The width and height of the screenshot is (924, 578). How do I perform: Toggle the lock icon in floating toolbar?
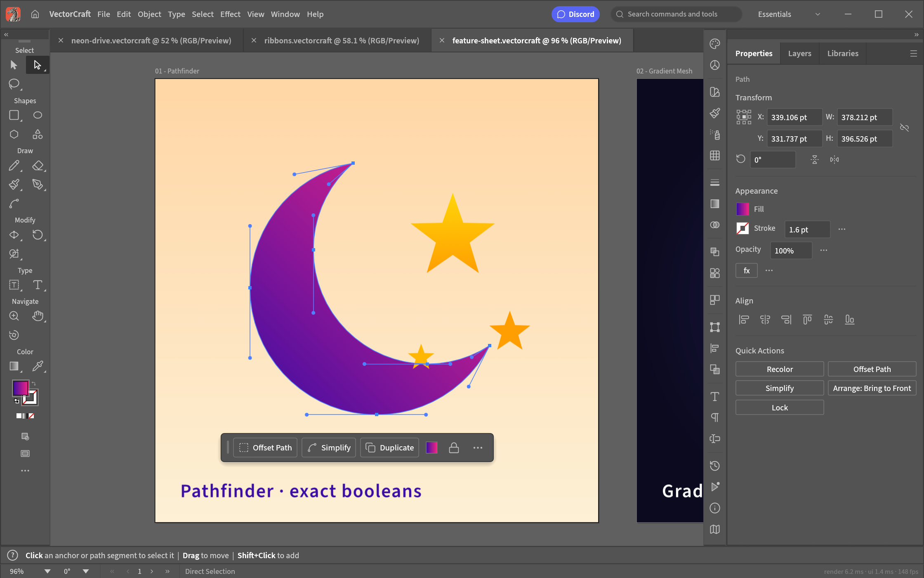[x=454, y=448]
